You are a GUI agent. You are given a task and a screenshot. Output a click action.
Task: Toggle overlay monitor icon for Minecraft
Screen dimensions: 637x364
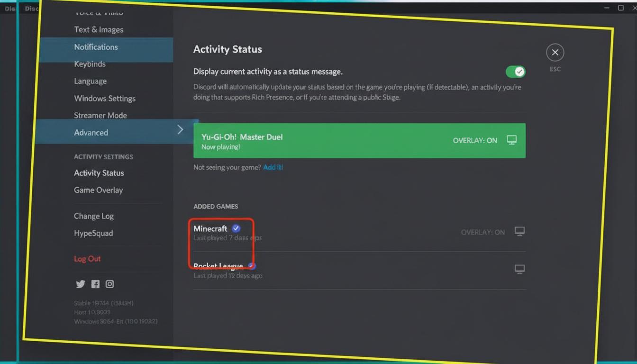(519, 231)
